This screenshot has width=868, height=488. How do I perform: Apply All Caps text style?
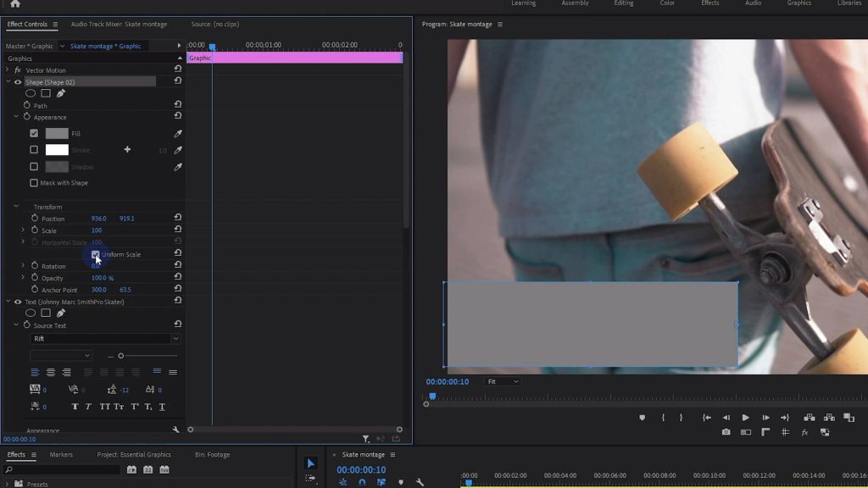tap(104, 407)
